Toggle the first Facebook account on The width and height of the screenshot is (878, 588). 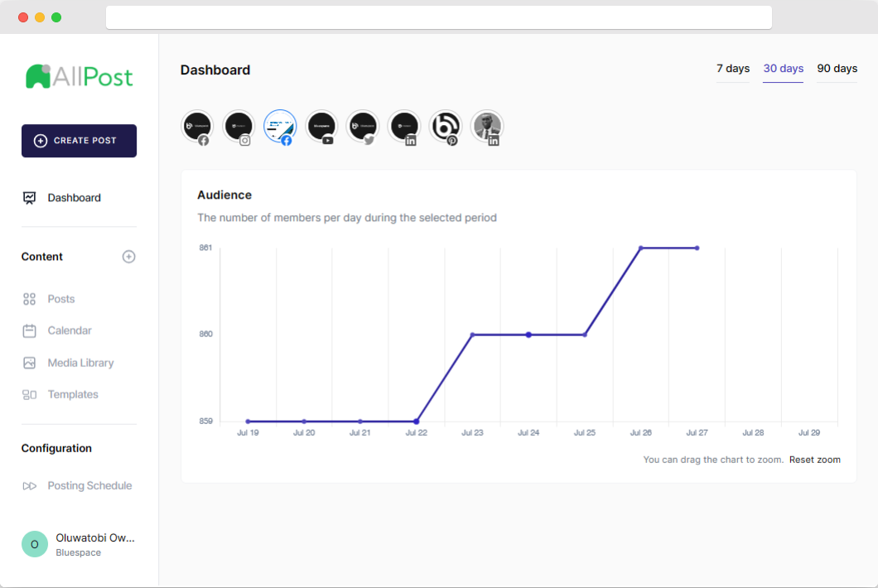197,127
